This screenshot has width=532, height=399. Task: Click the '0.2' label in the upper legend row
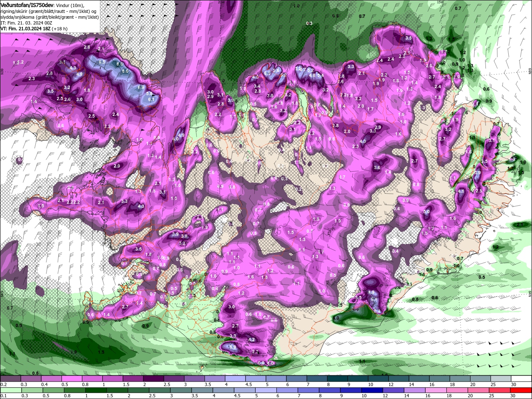point(3,384)
